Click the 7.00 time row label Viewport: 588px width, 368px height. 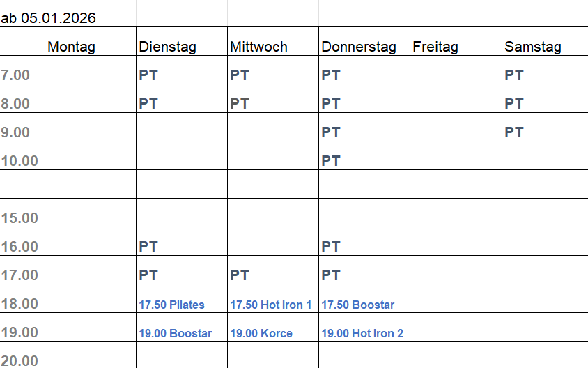[x=15, y=75]
